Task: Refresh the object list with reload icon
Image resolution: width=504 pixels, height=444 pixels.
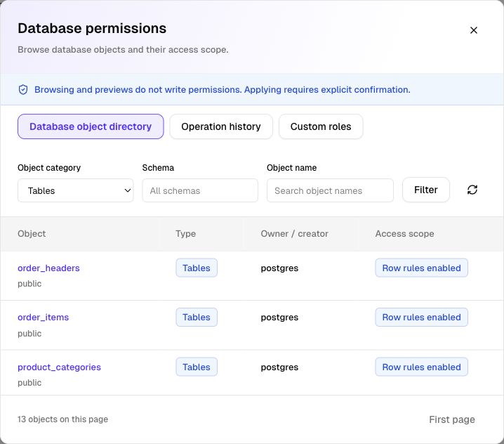Action: (x=472, y=190)
